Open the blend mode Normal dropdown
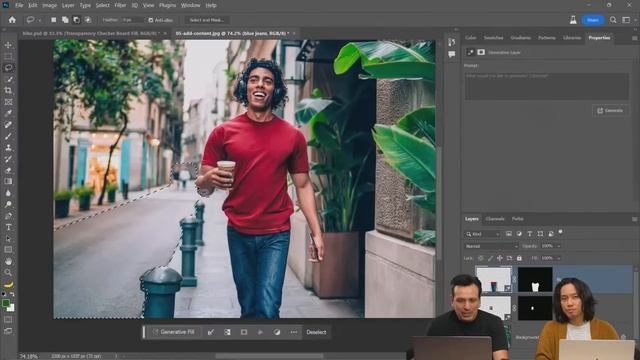Viewport: 640px width, 360px height. pos(491,246)
